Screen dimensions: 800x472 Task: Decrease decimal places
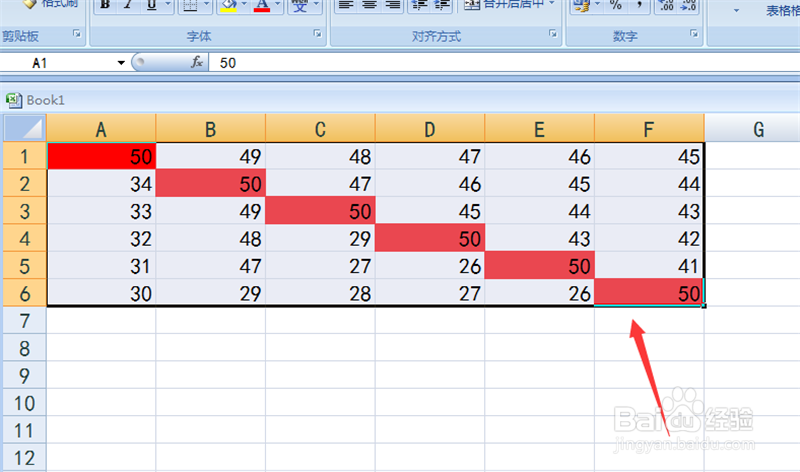click(688, 6)
